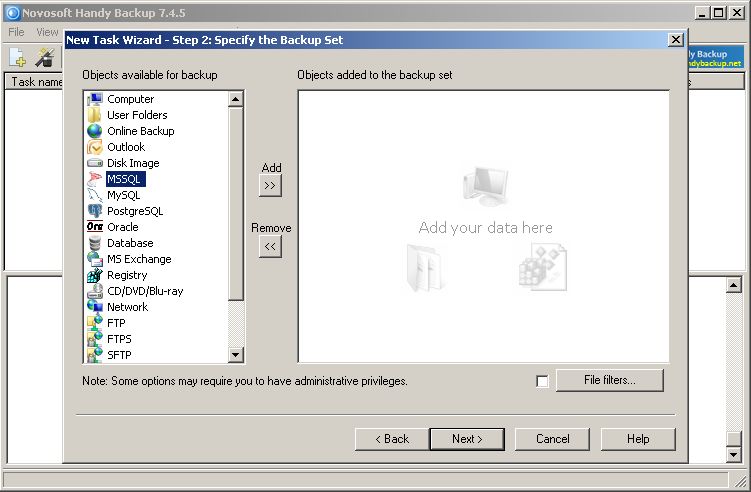Click Add >> button

(x=270, y=185)
